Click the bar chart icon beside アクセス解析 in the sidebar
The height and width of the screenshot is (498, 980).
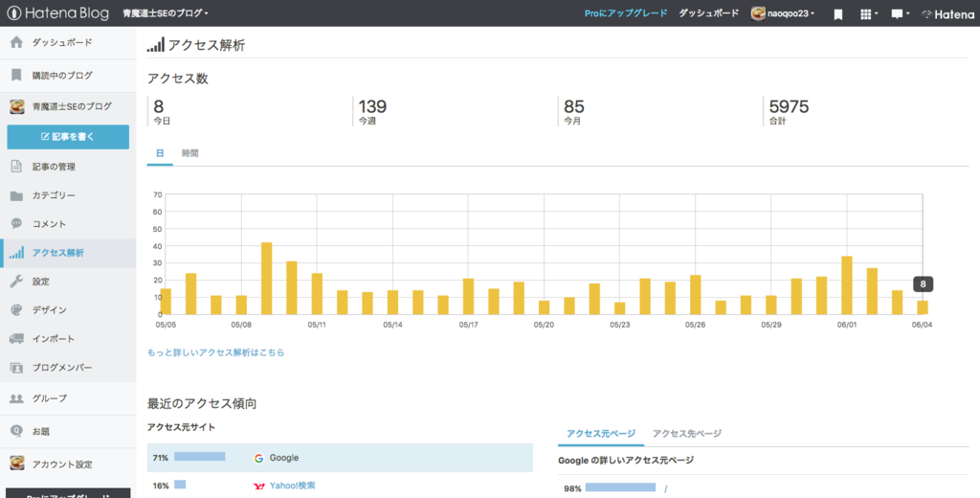17,253
